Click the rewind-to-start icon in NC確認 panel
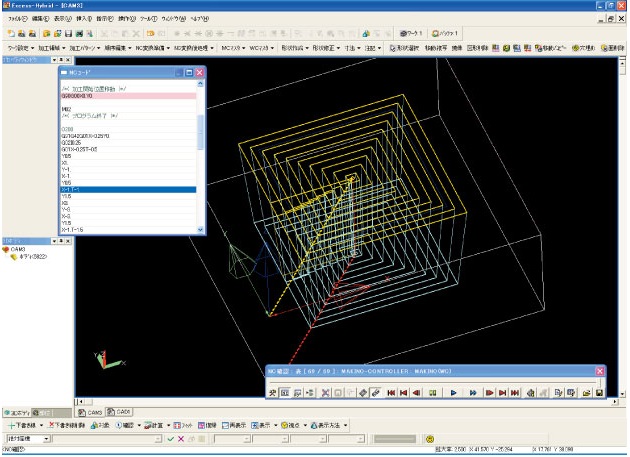This screenshot has height=457, width=630. (391, 393)
